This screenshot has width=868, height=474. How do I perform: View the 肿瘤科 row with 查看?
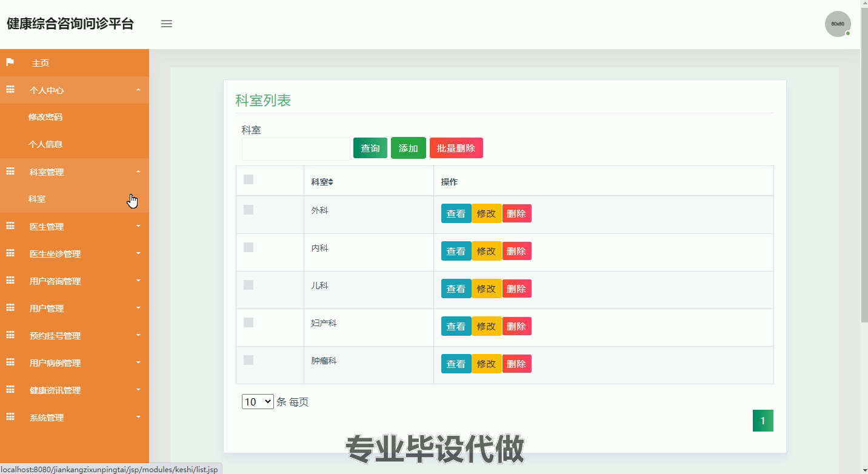(456, 364)
